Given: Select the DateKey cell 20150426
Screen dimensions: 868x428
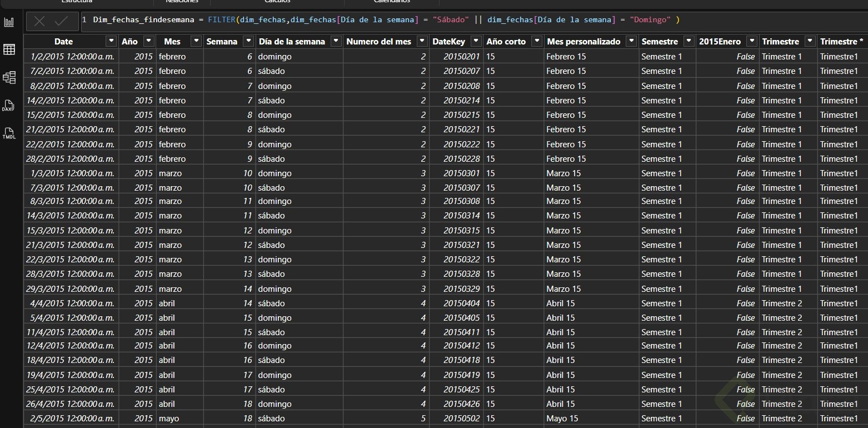Looking at the screenshot, I should click(456, 404).
